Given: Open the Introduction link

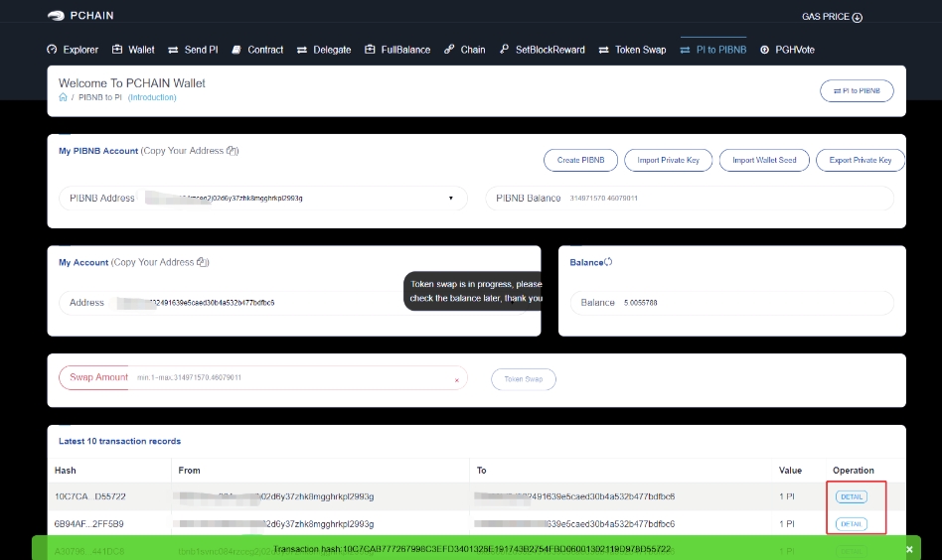Looking at the screenshot, I should 152,97.
